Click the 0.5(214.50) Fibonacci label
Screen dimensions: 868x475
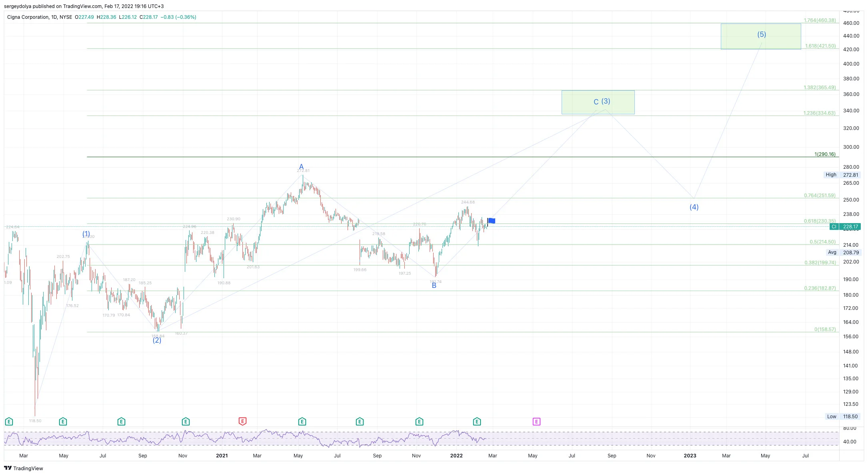pyautogui.click(x=822, y=242)
